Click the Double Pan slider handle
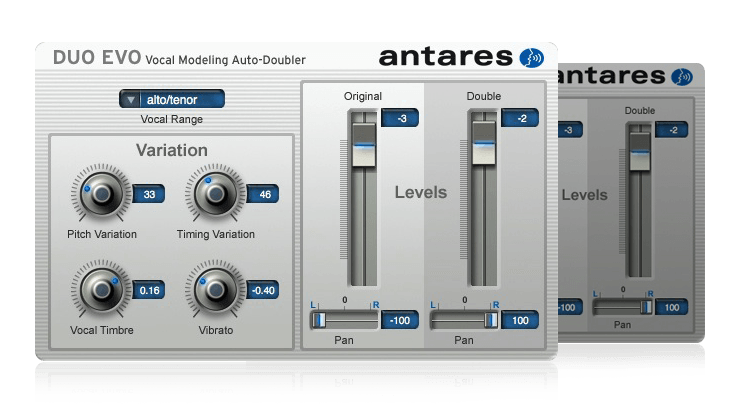Screen dimensions: 736x419 tap(491, 320)
